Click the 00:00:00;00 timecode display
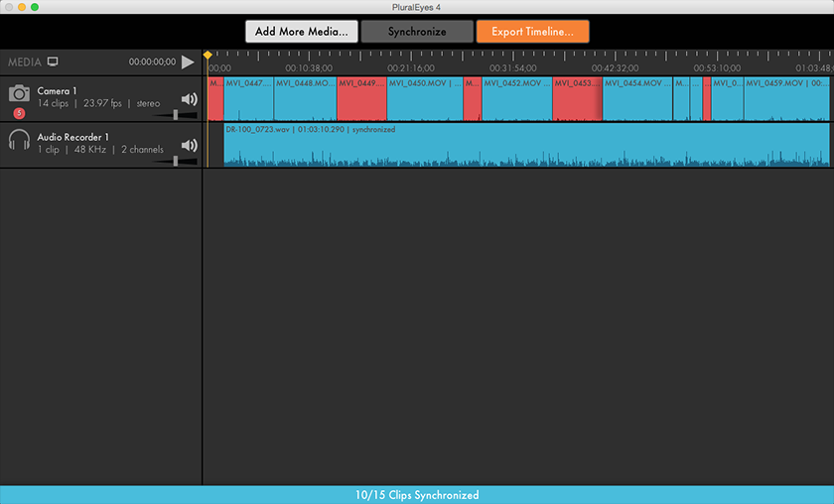The image size is (834, 504). pyautogui.click(x=152, y=62)
